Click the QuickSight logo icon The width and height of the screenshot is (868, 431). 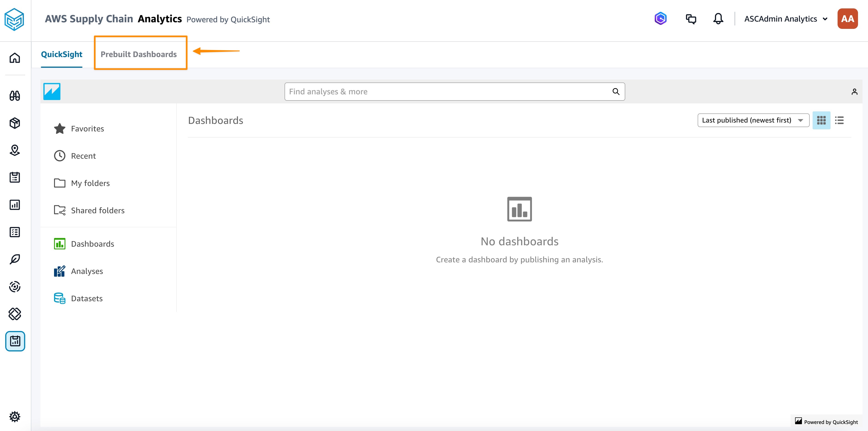point(52,91)
